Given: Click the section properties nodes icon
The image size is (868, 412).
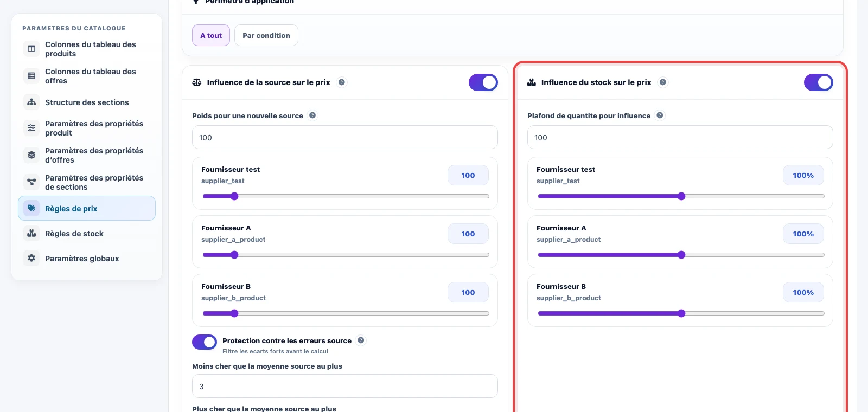Looking at the screenshot, I should click(31, 182).
